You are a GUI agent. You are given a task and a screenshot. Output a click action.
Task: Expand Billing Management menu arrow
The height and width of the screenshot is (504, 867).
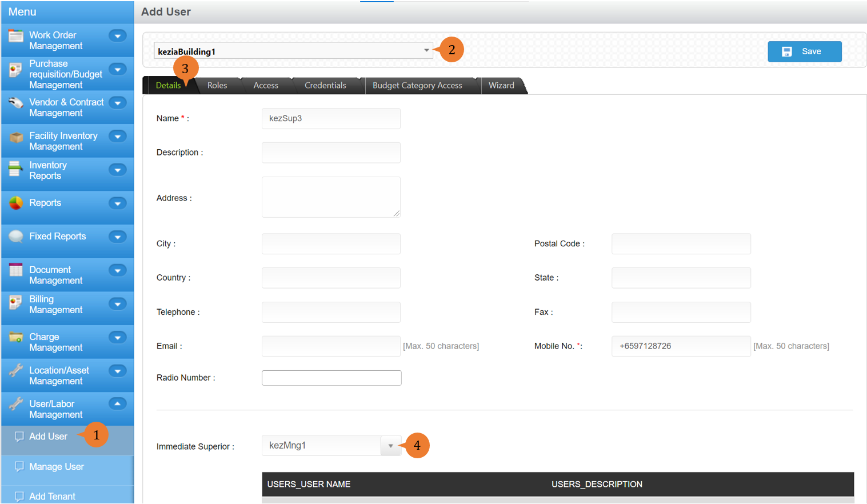pyautogui.click(x=118, y=304)
